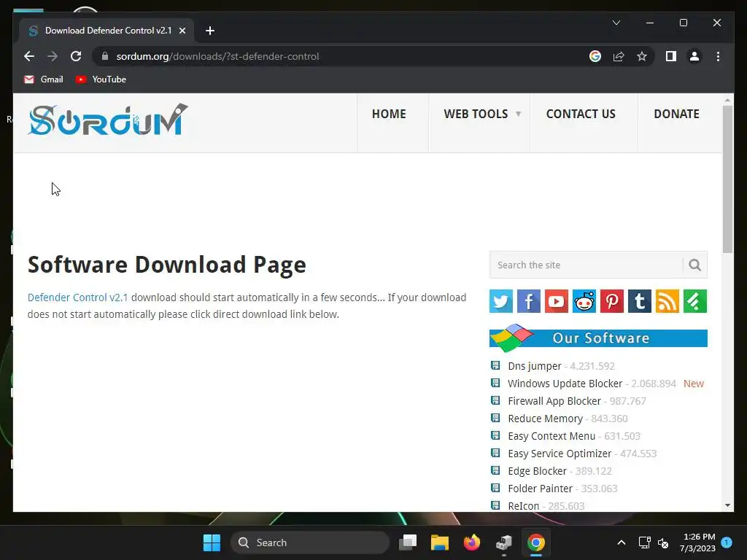747x560 pixels.
Task: Click the site search magnifier button
Action: (x=694, y=265)
